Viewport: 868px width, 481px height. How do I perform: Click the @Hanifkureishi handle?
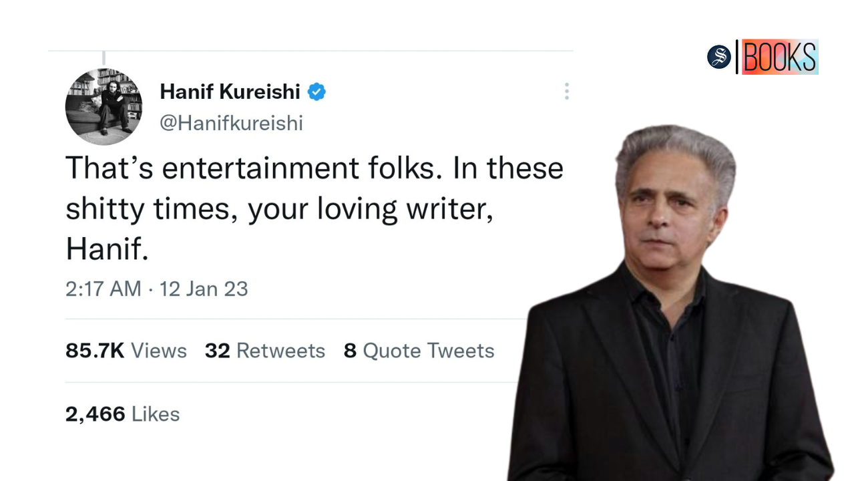[231, 123]
